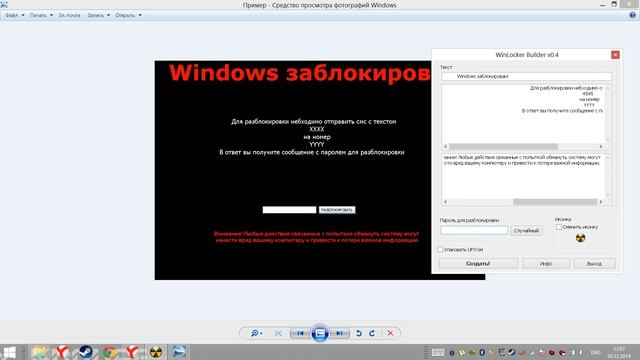Click the title field containing Windows заблокирован
The image size is (640, 360).
(527, 76)
